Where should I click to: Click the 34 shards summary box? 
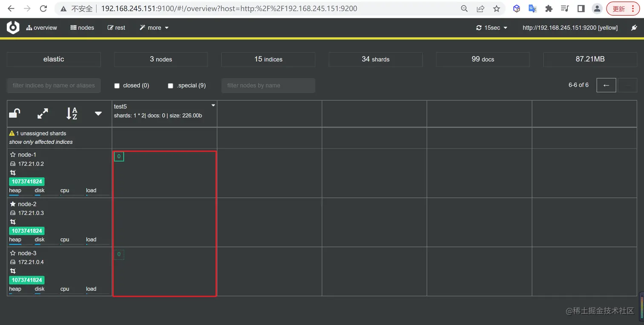pyautogui.click(x=376, y=59)
